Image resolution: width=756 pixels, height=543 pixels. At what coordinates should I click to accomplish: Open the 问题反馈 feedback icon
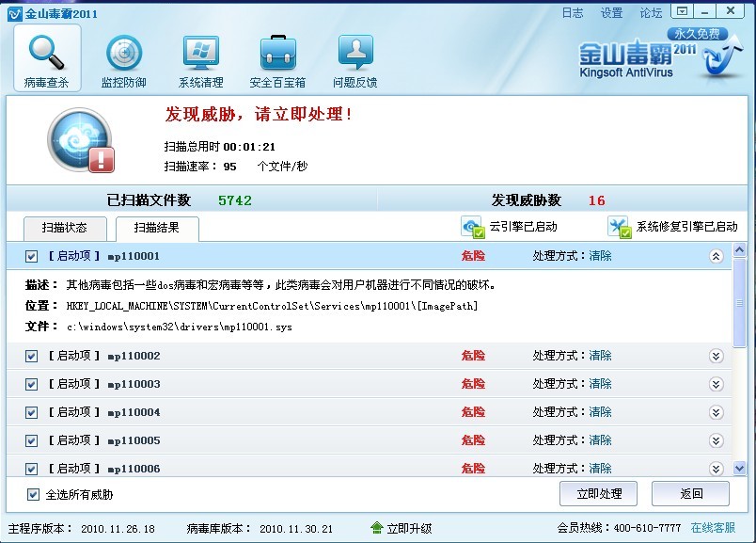pyautogui.click(x=355, y=53)
